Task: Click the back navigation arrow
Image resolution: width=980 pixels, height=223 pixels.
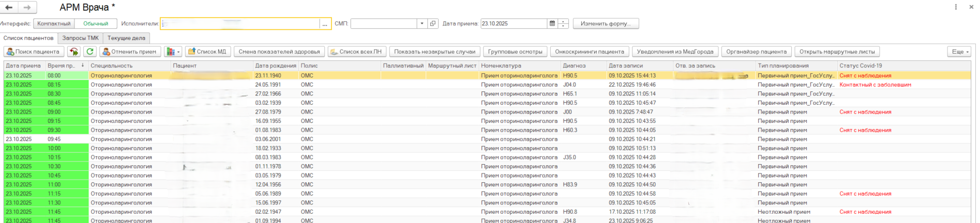Action: [x=9, y=7]
